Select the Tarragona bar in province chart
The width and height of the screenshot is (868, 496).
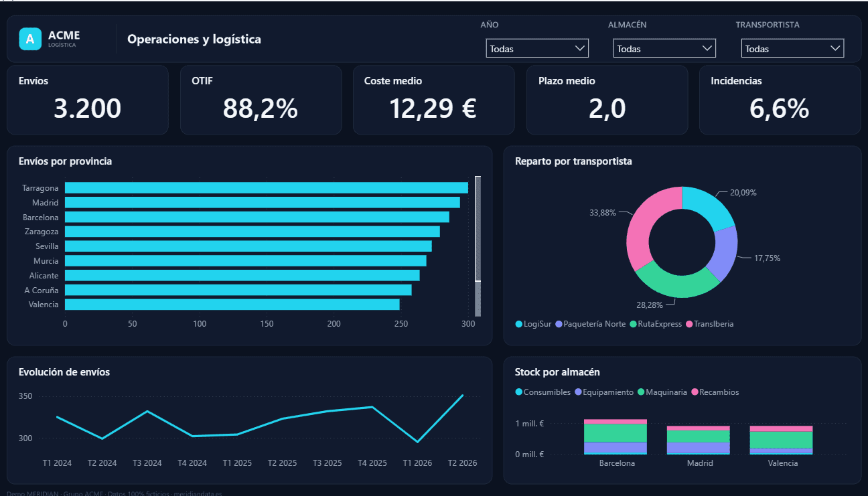(x=267, y=188)
